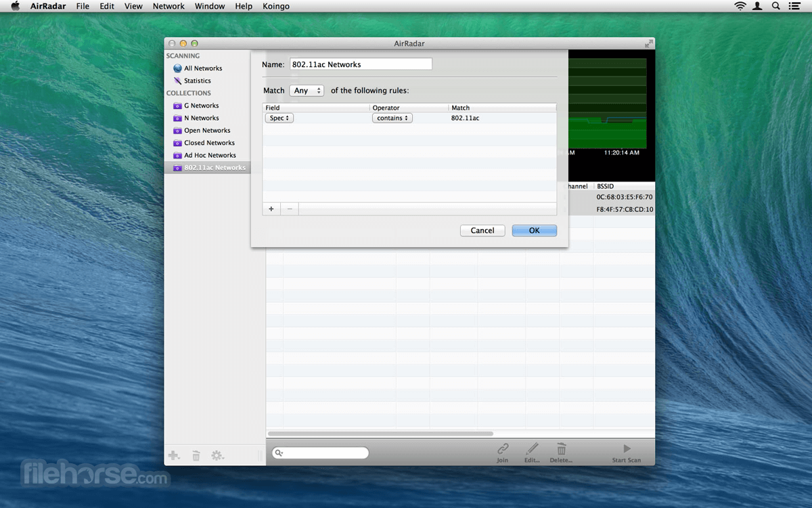Click 802.11ac Networks collection folder icon
Image resolution: width=812 pixels, height=508 pixels.
177,168
